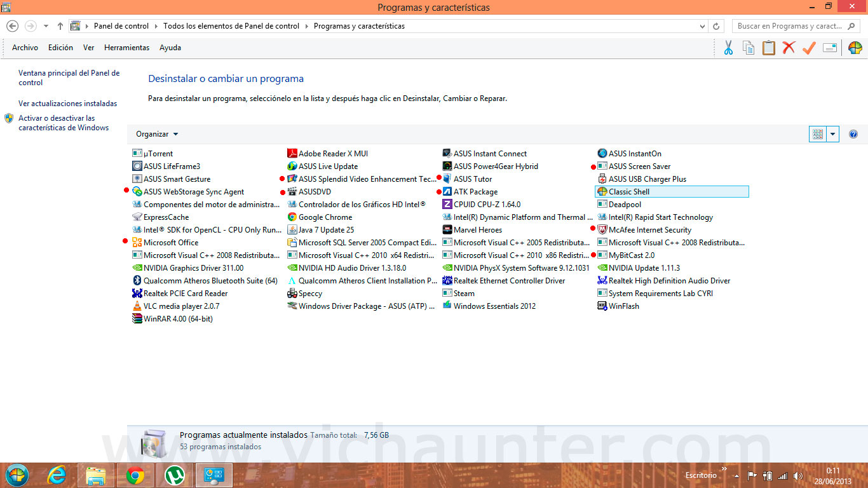Screen dimensions: 868x488
Task: Click the envelope E-mail toolbar icon
Action: point(829,48)
